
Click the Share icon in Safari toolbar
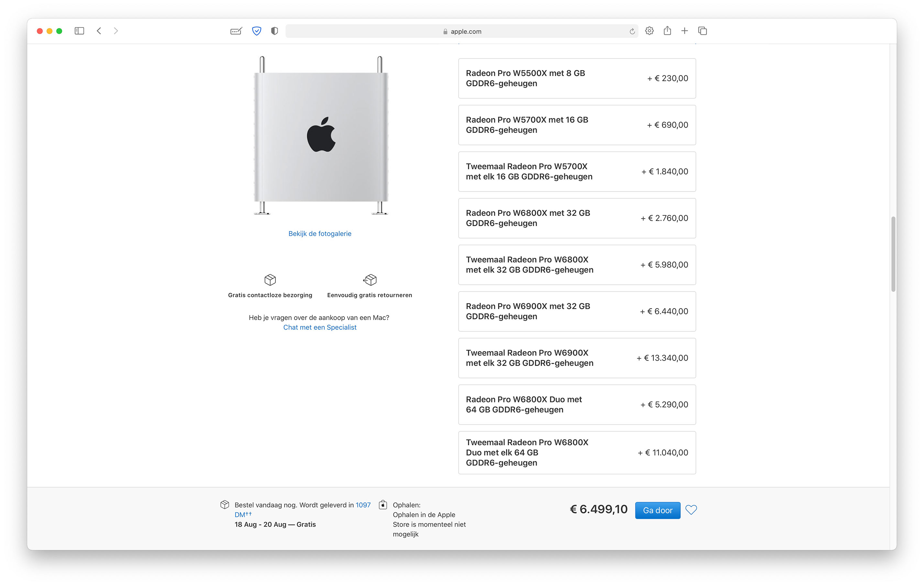tap(667, 30)
